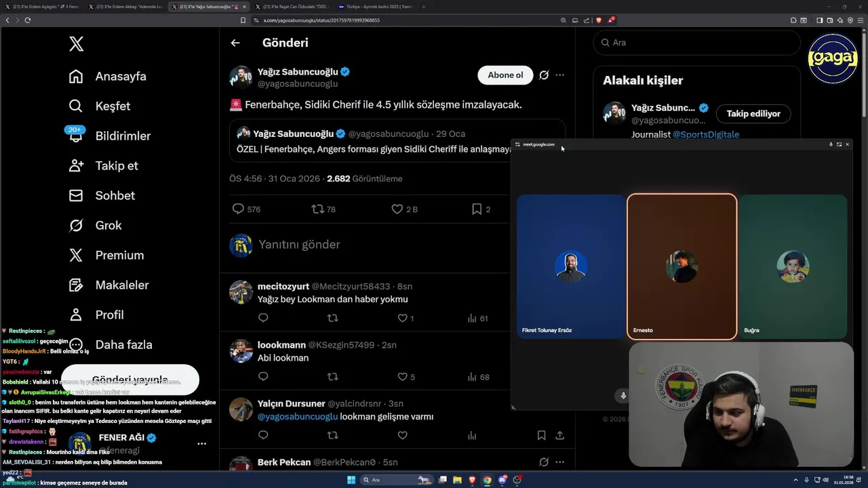
Task: Switch to Türkiye - Ayrıntılı kadro browser tab
Action: 378,7
